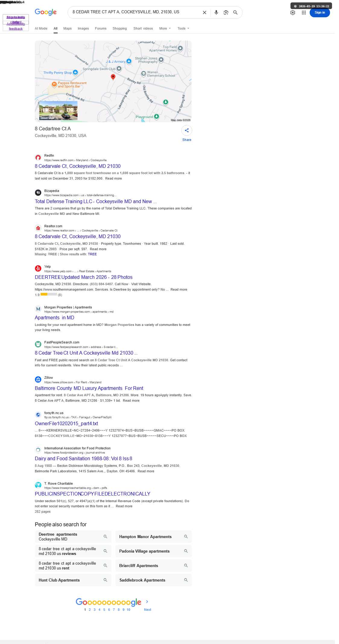Jump to results page 5
This screenshot has width=339, height=644.
click(x=104, y=610)
